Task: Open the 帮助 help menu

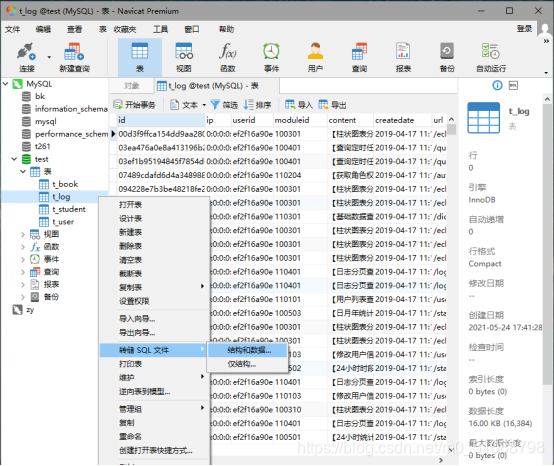Action: tap(226, 29)
